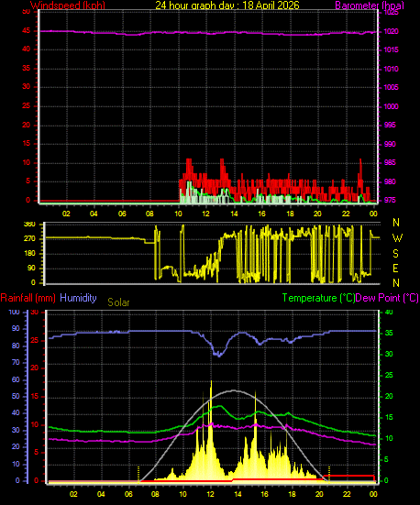
Task: Select the 'Humidity' legend label
Action: click(78, 298)
